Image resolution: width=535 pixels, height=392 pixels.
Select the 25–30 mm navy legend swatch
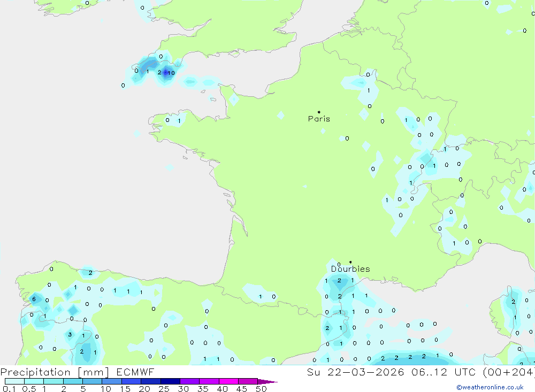(170, 381)
